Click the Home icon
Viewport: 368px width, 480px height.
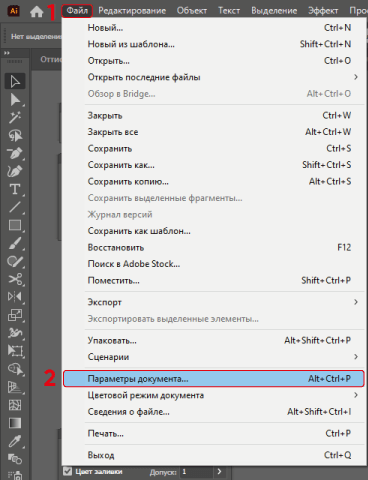pos(36,11)
